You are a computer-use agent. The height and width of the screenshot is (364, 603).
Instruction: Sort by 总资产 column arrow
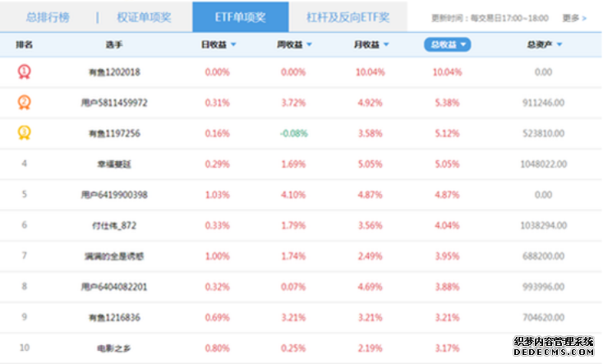(x=559, y=44)
